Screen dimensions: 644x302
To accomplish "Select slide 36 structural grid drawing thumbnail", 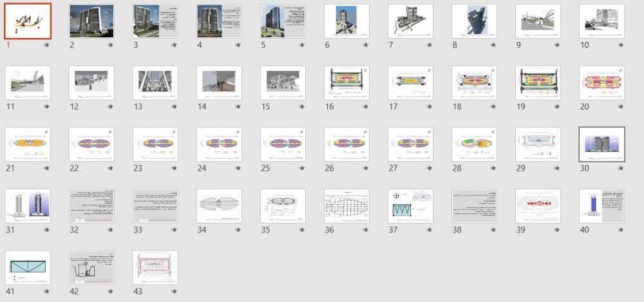I will pos(346,206).
